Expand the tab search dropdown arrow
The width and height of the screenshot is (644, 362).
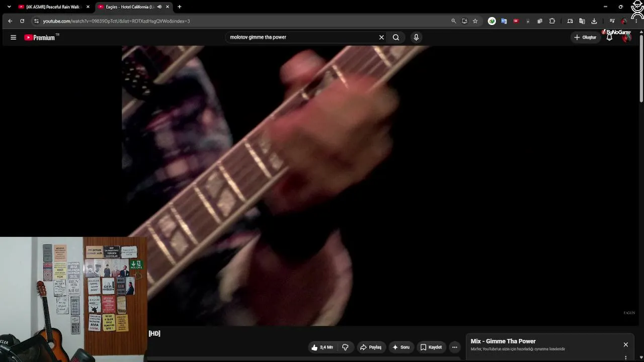[x=9, y=7]
